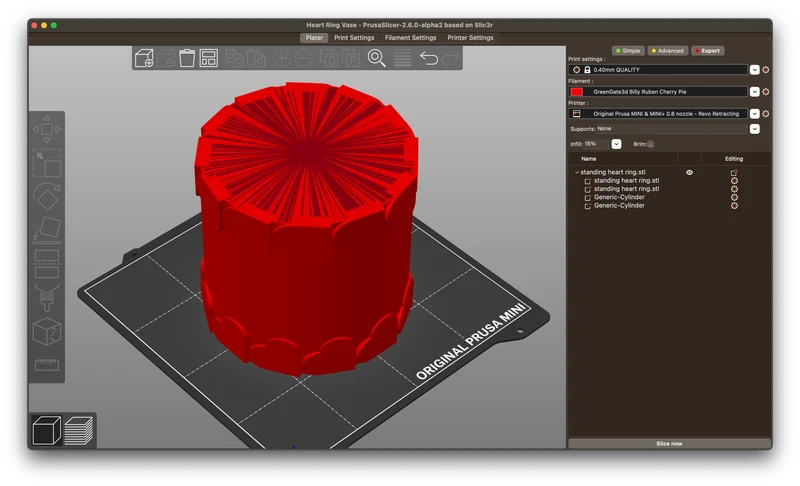Switch to sliced layers preview
Image resolution: width=800 pixels, height=486 pixels.
79,430
